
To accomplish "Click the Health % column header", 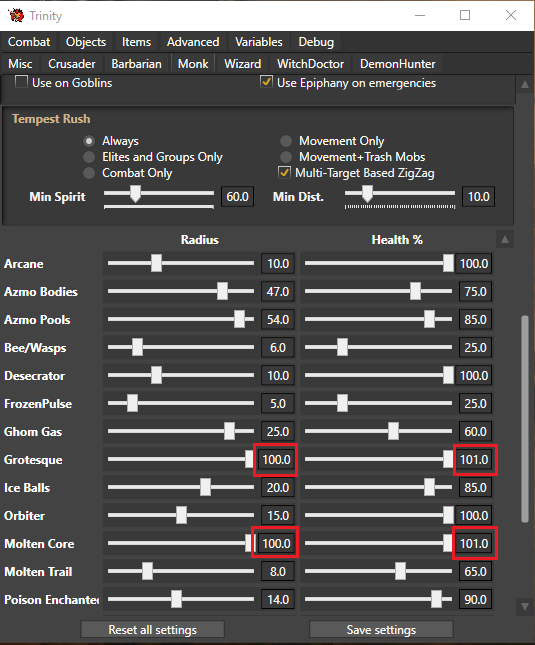I will [397, 240].
